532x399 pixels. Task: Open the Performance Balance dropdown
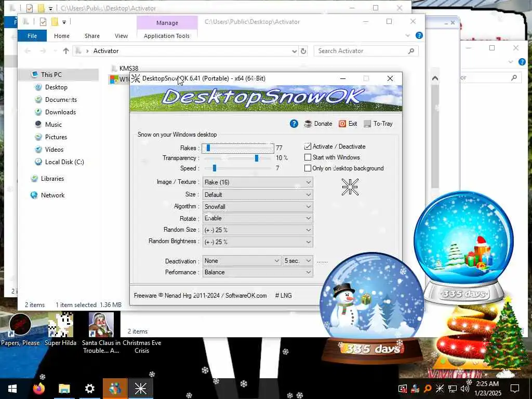point(258,272)
